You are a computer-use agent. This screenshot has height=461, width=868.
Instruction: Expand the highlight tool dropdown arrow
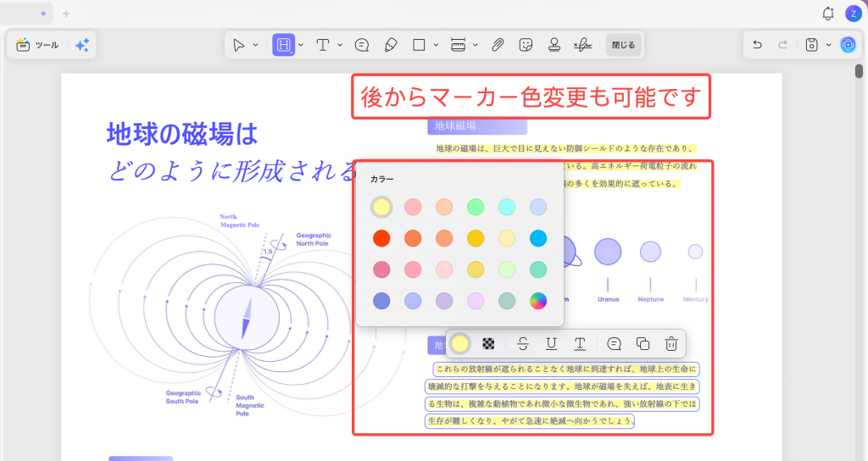tap(301, 45)
